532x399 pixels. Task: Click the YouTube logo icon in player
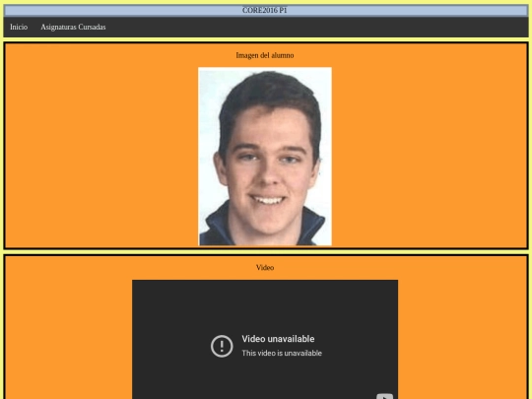tap(385, 397)
